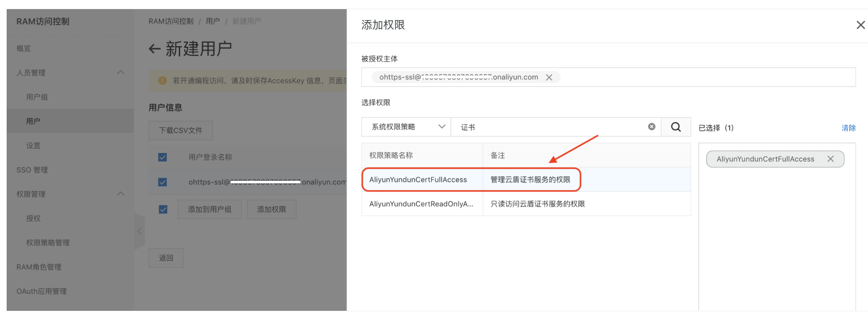
Task: Uncheck the ohttps-ssl user row checkbox
Action: [162, 182]
